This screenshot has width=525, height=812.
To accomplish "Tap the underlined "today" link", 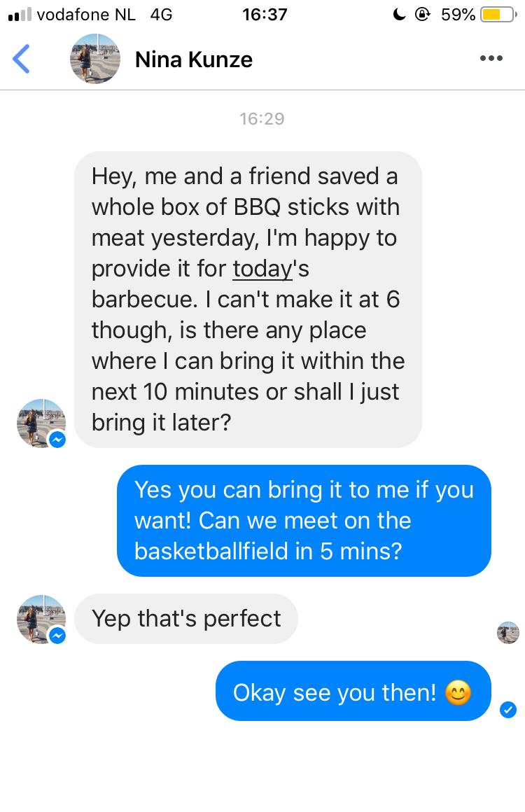I will pyautogui.click(x=262, y=269).
